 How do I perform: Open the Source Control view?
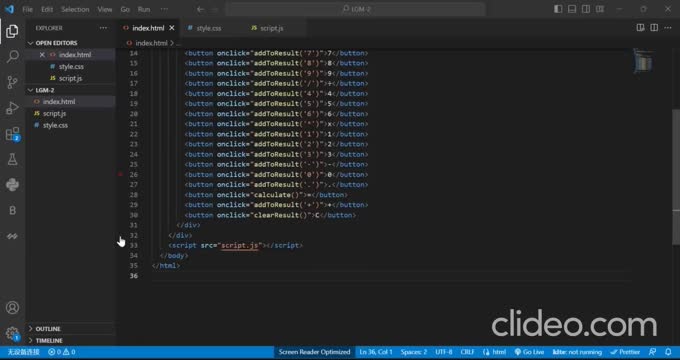coord(13,82)
